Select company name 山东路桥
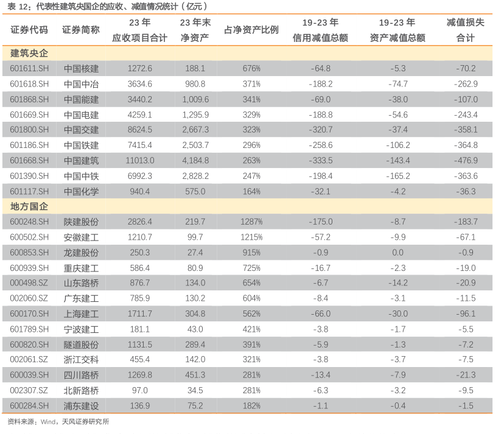This screenshot has width=504, height=434. 81,283
